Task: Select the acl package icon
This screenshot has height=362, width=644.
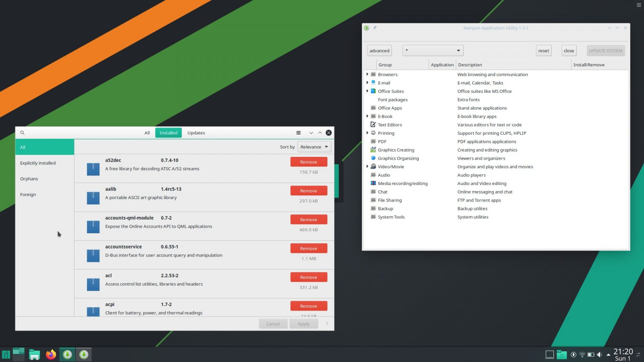Action: [93, 284]
